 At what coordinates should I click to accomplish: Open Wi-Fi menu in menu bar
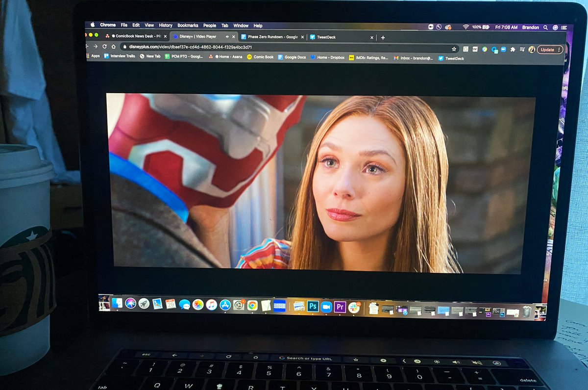pyautogui.click(x=465, y=27)
